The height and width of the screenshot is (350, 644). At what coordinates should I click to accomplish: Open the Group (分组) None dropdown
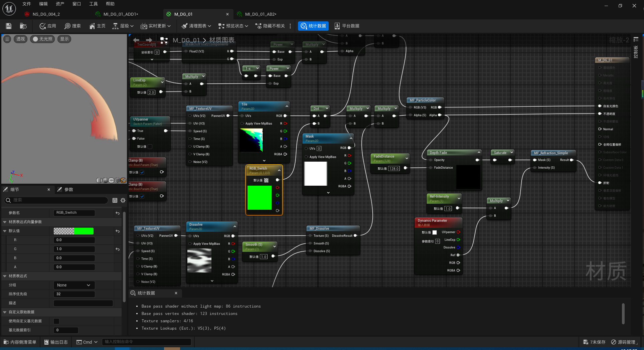(74, 285)
